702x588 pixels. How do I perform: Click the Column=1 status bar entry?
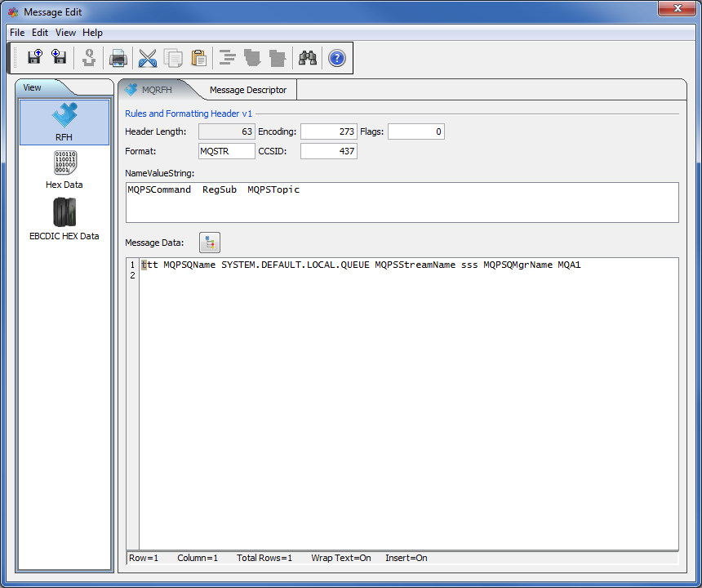pos(198,558)
